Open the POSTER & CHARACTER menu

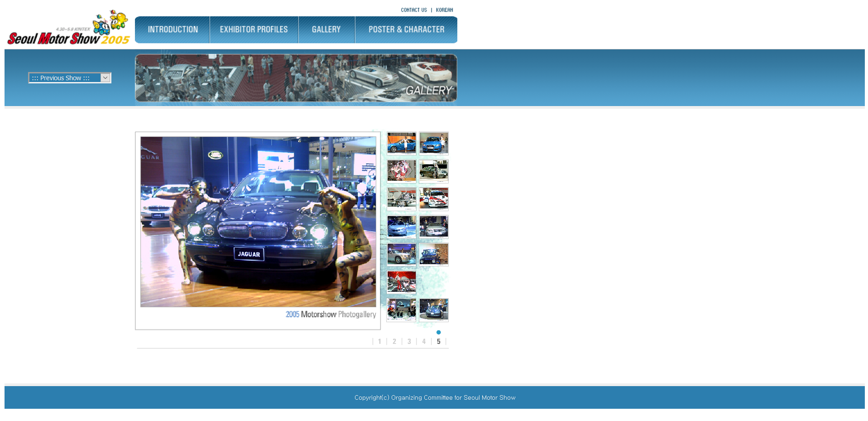coord(406,29)
